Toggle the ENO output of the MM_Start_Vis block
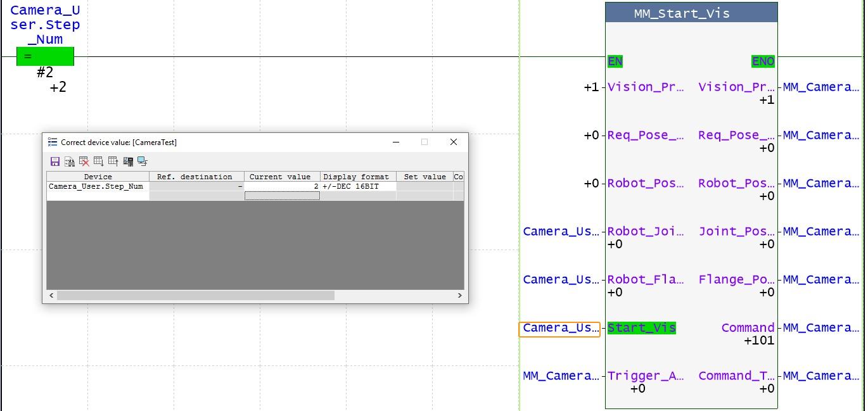The height and width of the screenshot is (411, 868). pyautogui.click(x=763, y=61)
